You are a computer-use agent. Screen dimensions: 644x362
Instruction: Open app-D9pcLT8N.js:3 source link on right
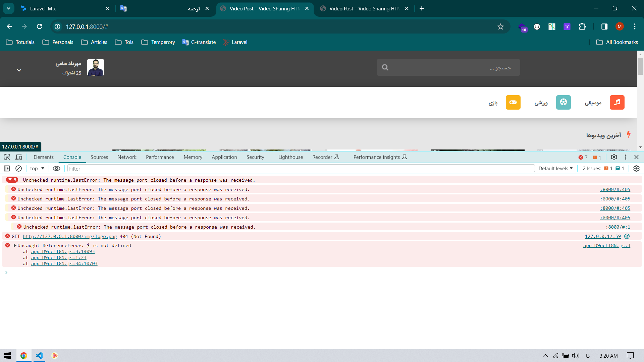(x=606, y=245)
